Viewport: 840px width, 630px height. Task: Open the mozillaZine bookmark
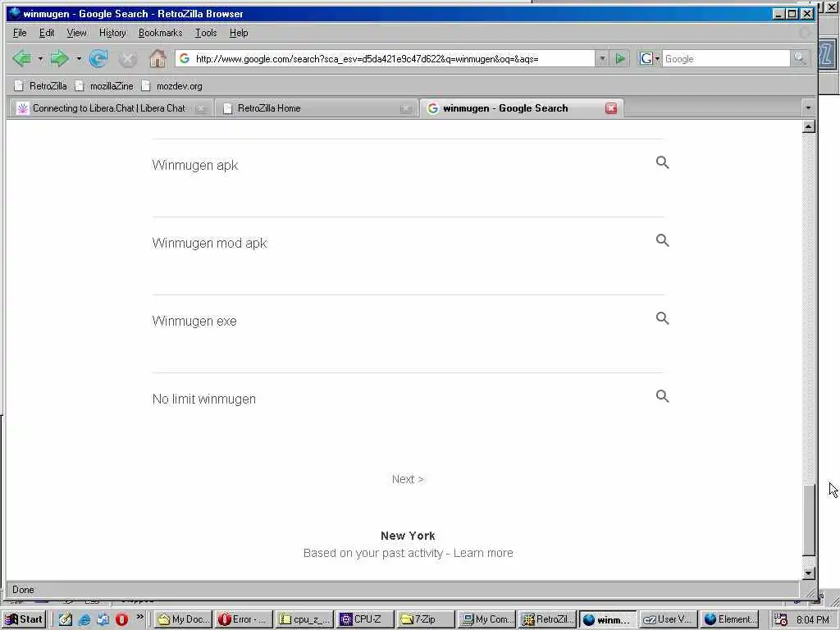(x=104, y=85)
